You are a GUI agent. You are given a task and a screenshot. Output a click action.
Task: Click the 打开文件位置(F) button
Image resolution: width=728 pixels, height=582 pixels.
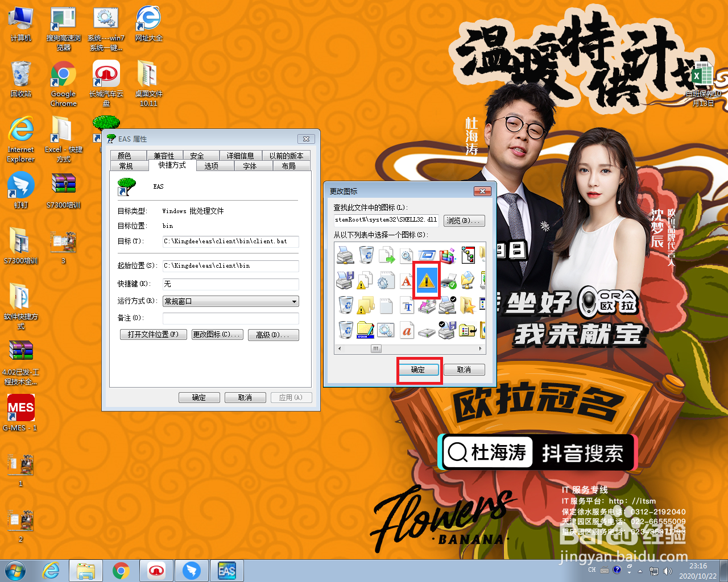[x=153, y=335]
